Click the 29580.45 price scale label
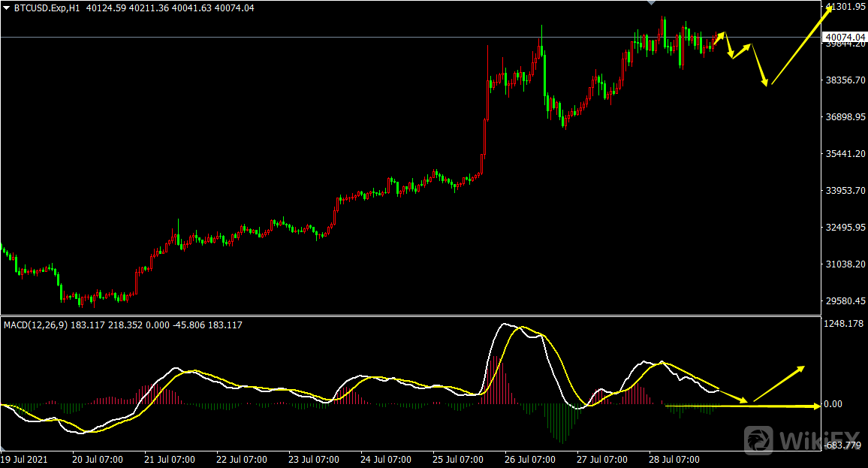 [845, 301]
